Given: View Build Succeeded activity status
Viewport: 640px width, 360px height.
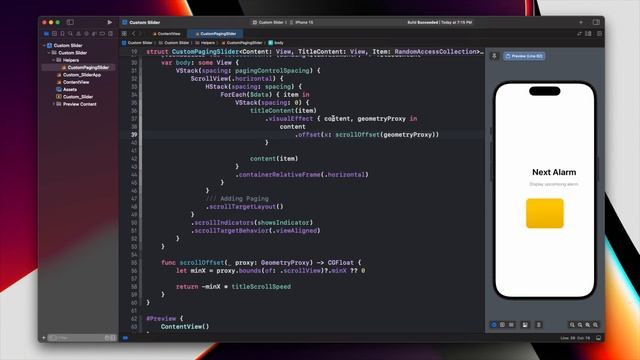Looking at the screenshot, I should tap(440, 22).
